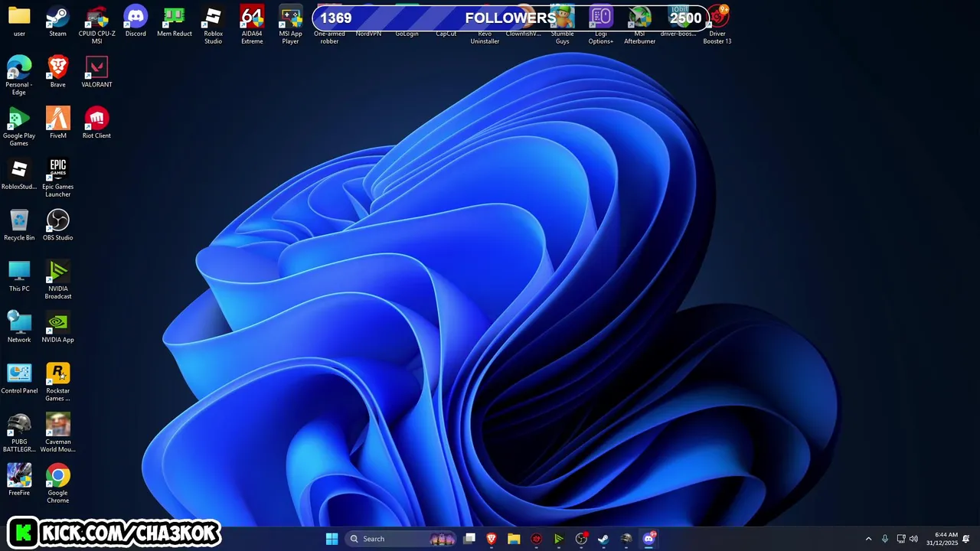Open Control Panel shortcut

[19, 373]
